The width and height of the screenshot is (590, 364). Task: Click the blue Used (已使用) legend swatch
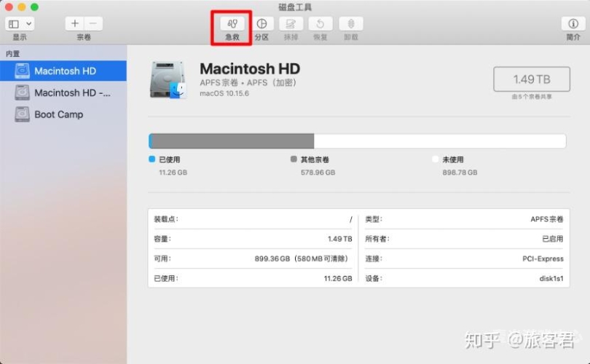point(152,159)
